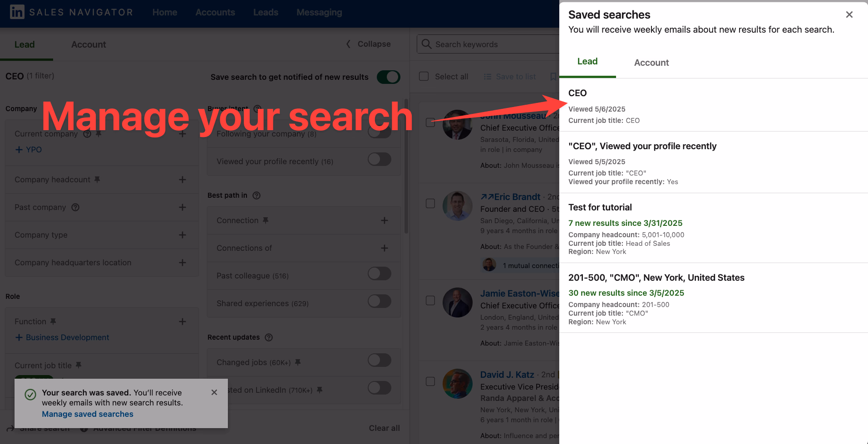
Task: Expand Company headquarters location filter
Action: (182, 263)
